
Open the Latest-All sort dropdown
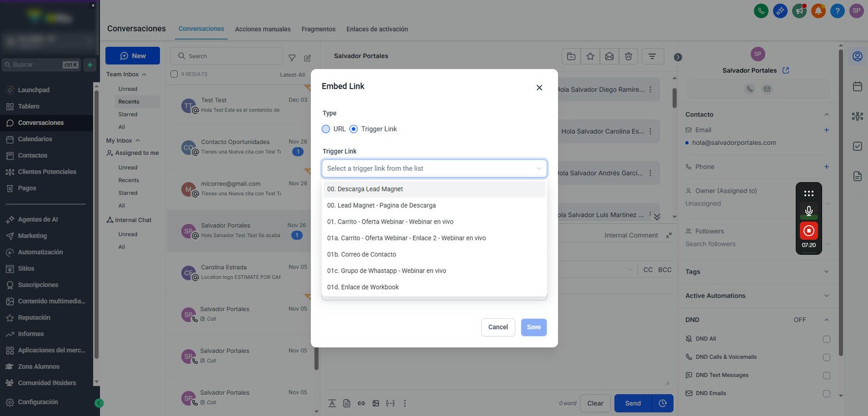(x=292, y=75)
